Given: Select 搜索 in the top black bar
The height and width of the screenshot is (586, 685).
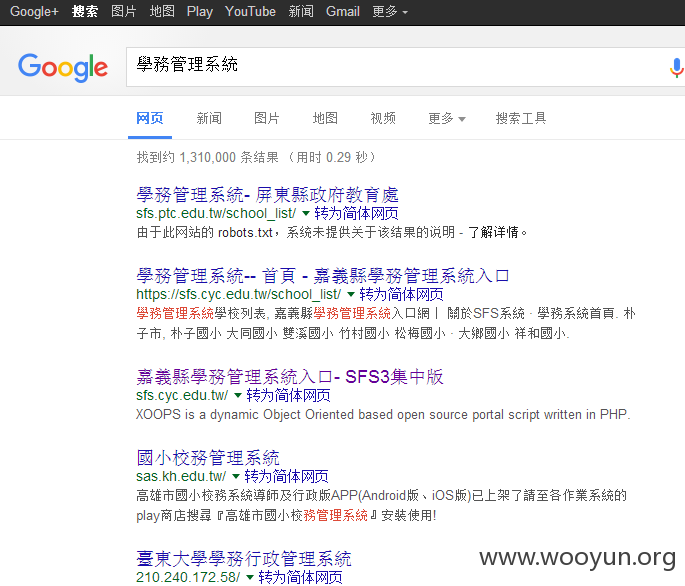Looking at the screenshot, I should tap(85, 11).
